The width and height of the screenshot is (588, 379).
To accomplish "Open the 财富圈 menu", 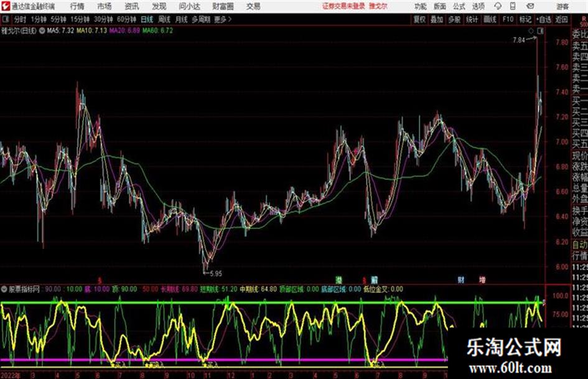I will [x=223, y=6].
